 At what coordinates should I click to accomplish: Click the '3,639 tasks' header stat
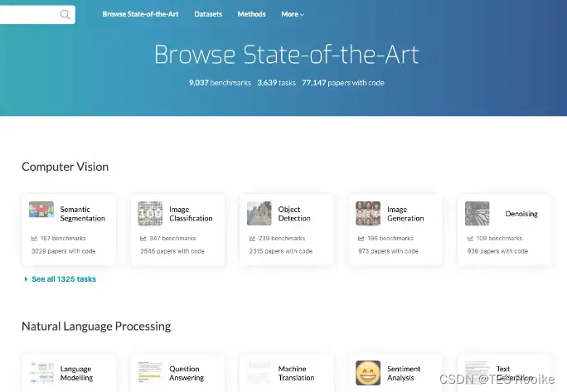276,83
